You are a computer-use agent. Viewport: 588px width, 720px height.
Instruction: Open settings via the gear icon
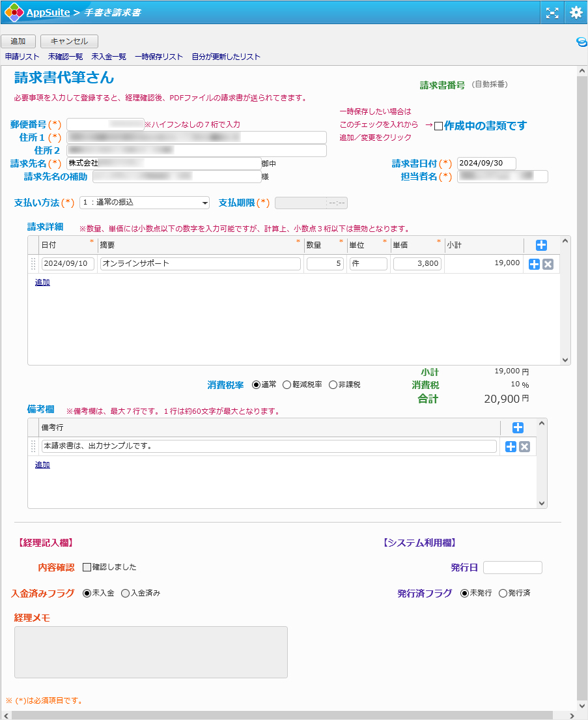(575, 11)
